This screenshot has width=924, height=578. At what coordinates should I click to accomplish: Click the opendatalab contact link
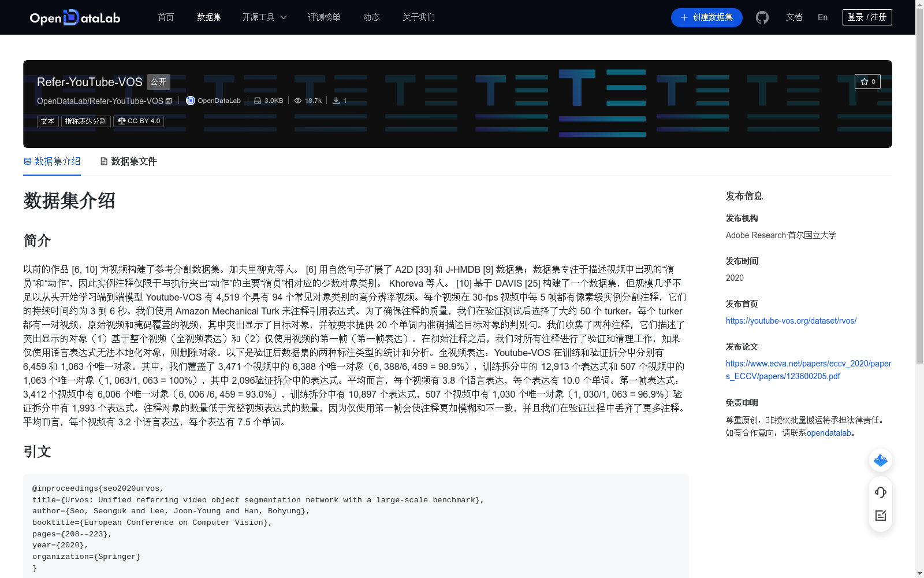[829, 433]
